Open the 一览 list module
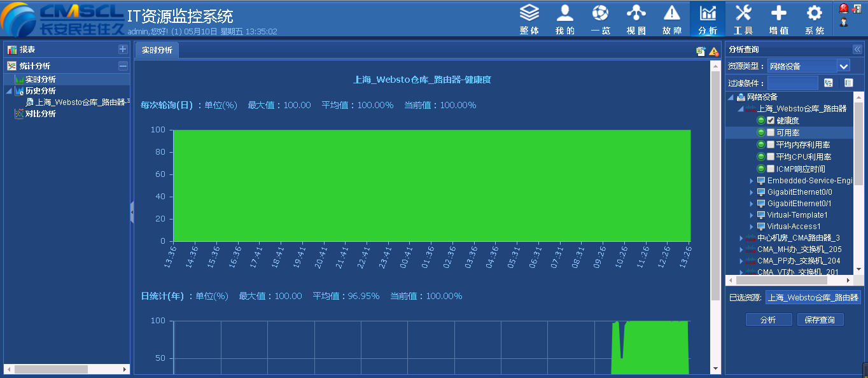Screen dimensions: 868x378 click(600, 19)
